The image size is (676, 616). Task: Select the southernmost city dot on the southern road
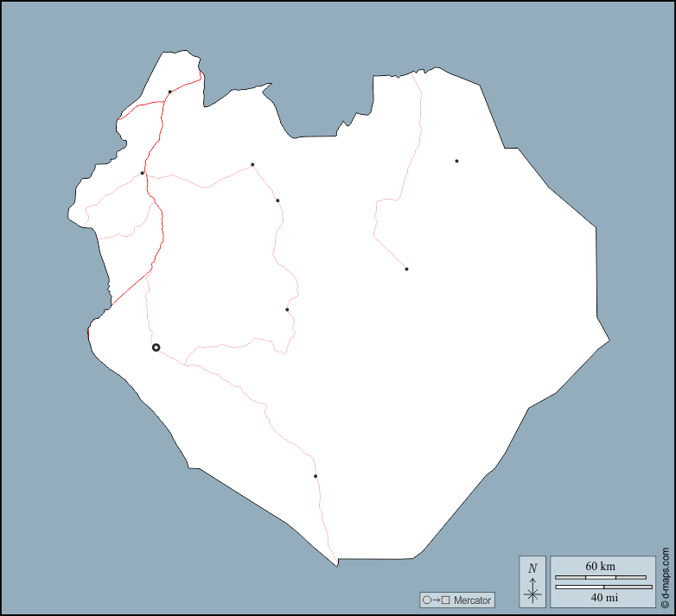(x=316, y=476)
